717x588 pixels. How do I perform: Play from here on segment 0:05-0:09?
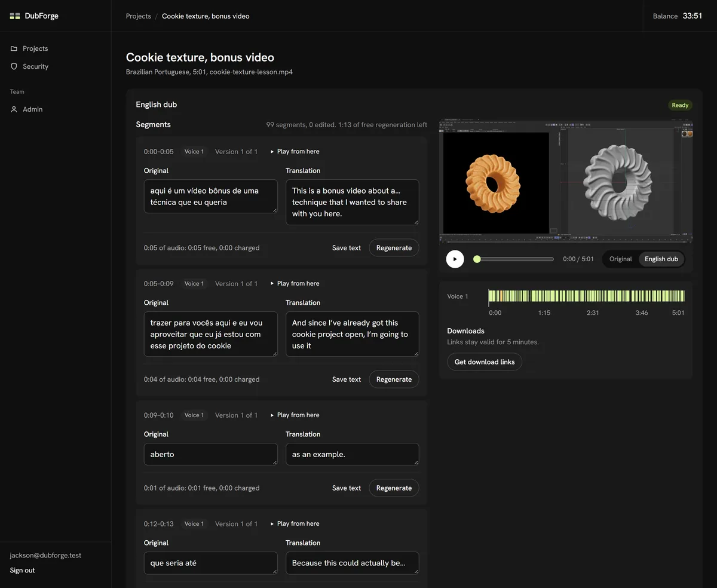coord(295,283)
